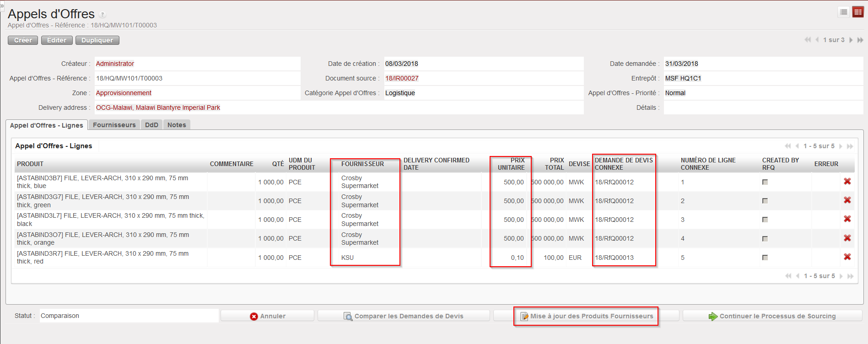Remove the orange lever-arch file line
Viewport: 868px width, 344px height.
(x=847, y=238)
